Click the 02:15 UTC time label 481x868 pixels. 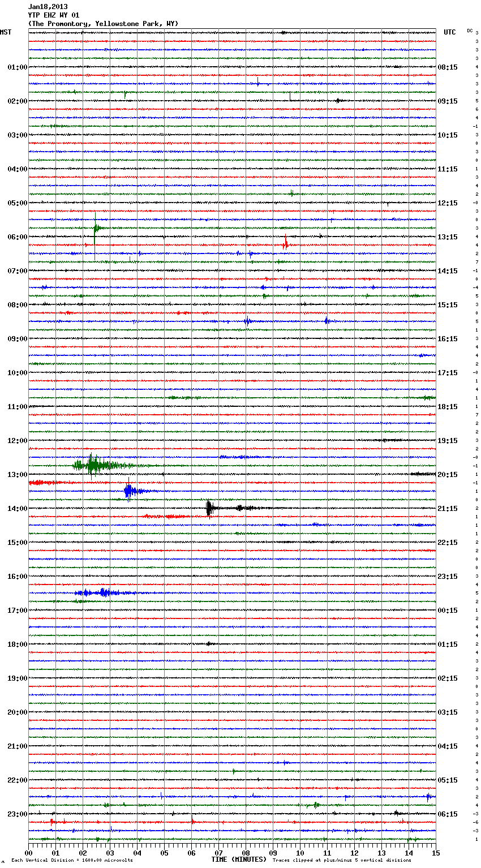tap(448, 678)
